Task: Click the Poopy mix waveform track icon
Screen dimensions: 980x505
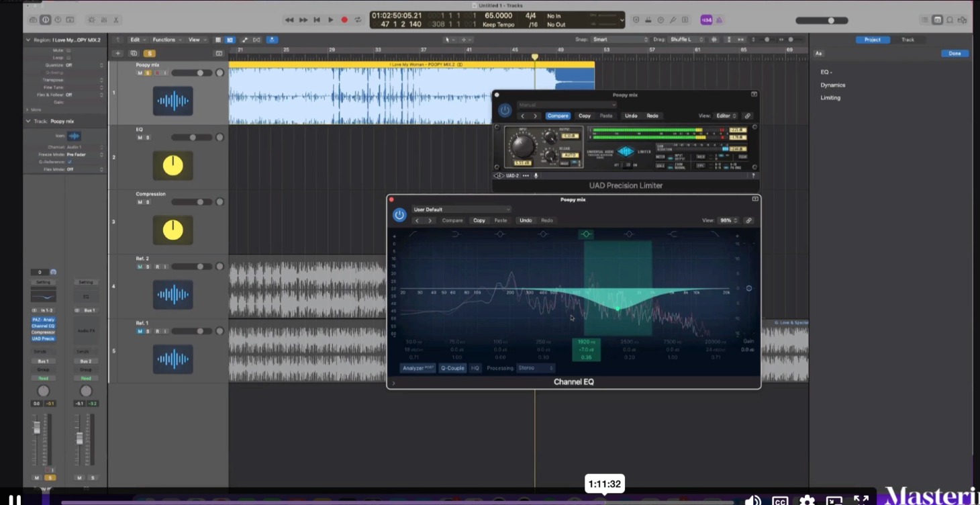Action: pyautogui.click(x=173, y=101)
